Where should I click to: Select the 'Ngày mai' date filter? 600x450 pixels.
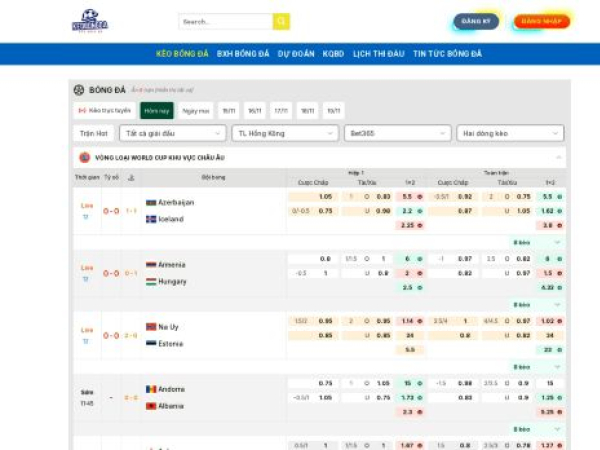[x=196, y=111]
